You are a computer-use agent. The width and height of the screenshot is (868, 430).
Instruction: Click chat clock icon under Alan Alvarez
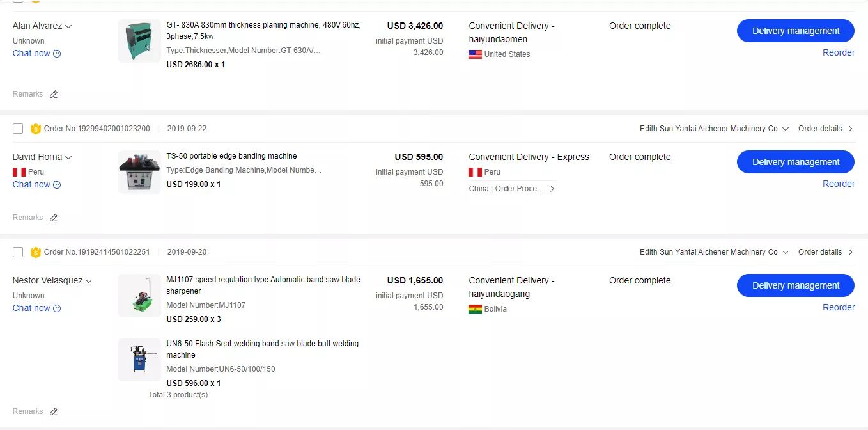[57, 54]
